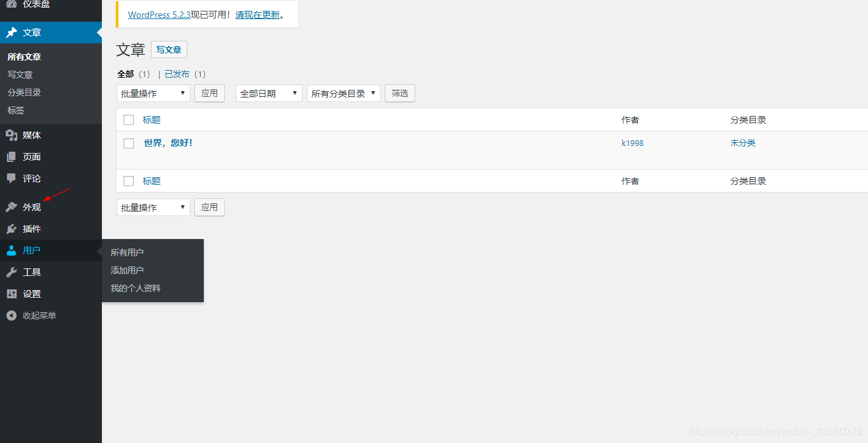This screenshot has width=868, height=443.
Task: Open the 媒体 media menu
Action: (51, 135)
